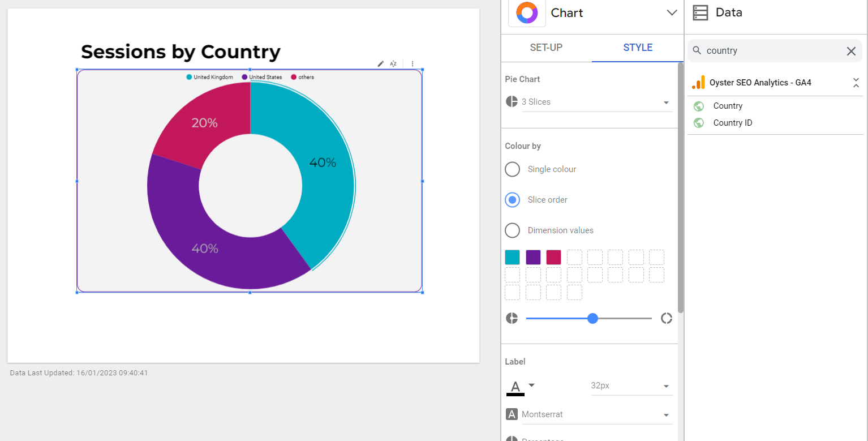Click the donut chart type icon
This screenshot has width=868, height=441.
tap(527, 13)
